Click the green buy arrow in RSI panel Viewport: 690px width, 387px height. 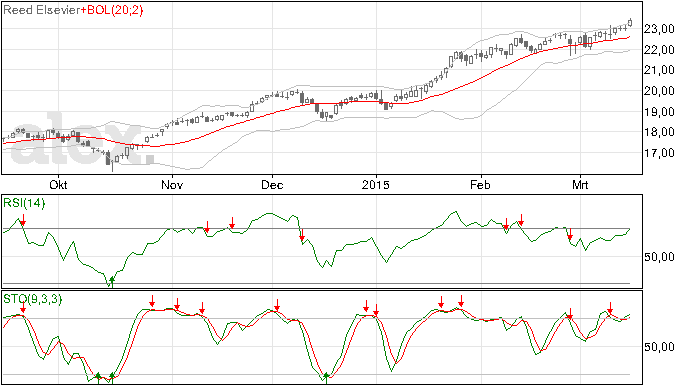click(x=112, y=282)
